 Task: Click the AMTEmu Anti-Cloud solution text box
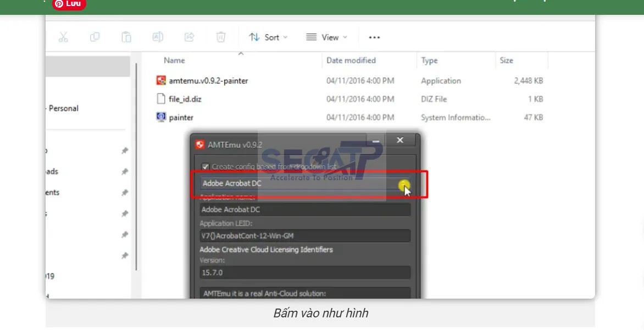(x=305, y=293)
